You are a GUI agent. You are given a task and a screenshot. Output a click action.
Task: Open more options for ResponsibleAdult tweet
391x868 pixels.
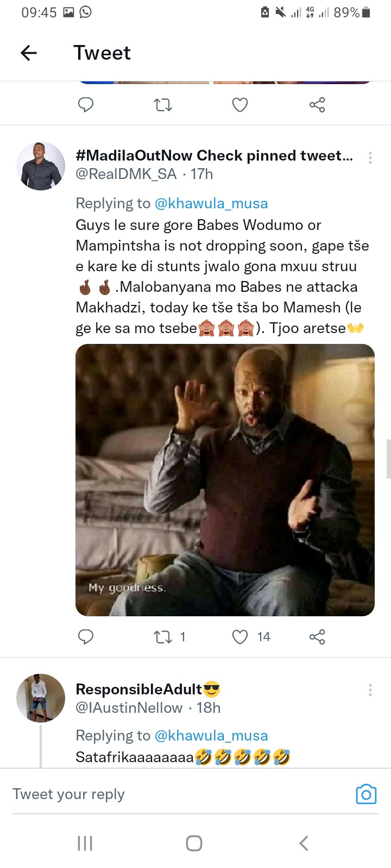(x=370, y=690)
